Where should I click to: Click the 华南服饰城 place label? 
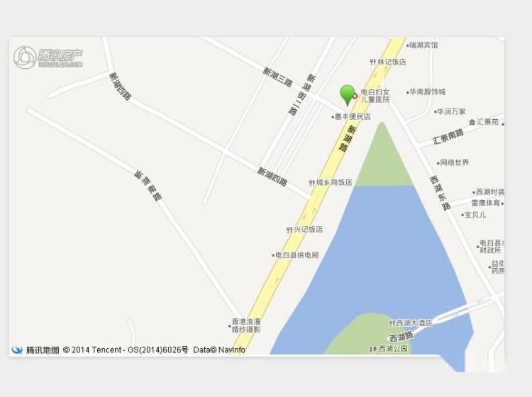click(x=428, y=91)
